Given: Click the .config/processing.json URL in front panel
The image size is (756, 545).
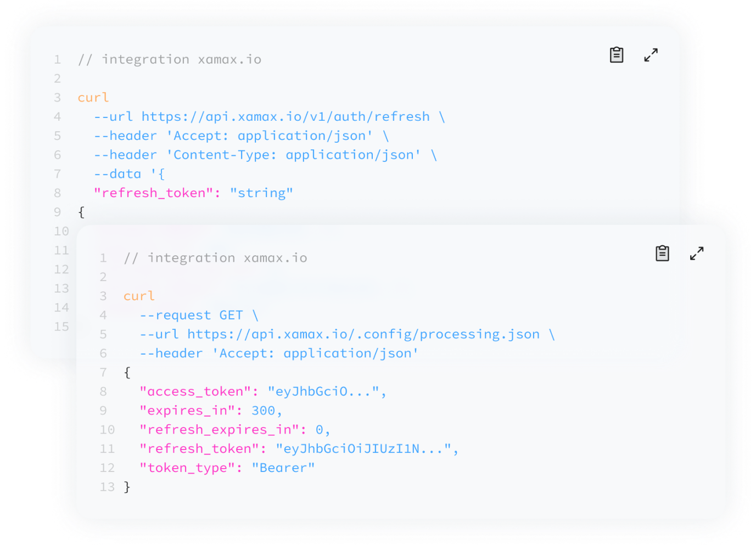Looking at the screenshot, I should click(363, 334).
